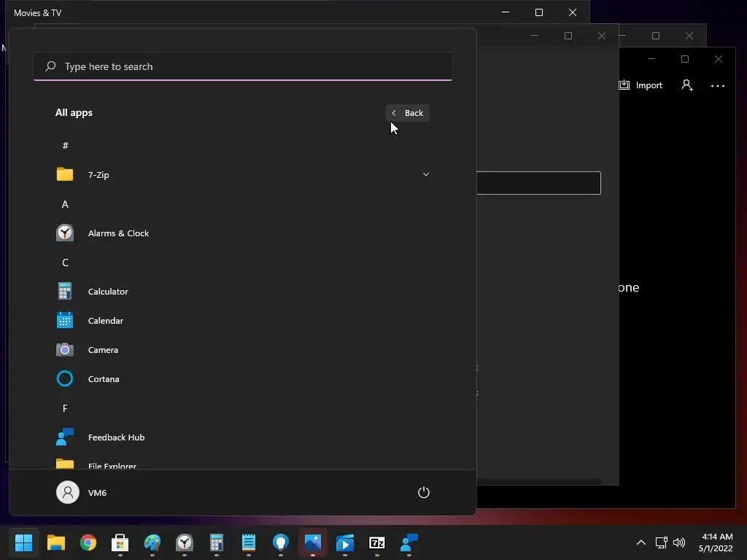Image resolution: width=747 pixels, height=560 pixels.
Task: Switch to Photos app on taskbar
Action: 313,542
